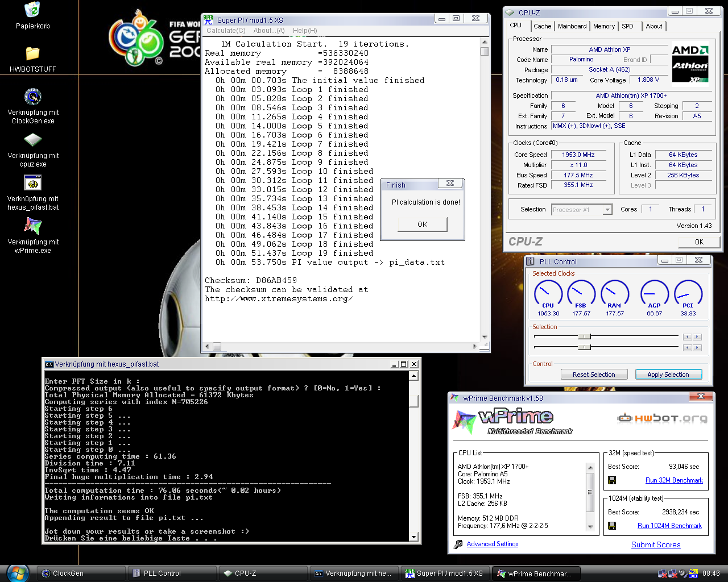Select the cpuz.exe shortcut icon on desktop
This screenshot has height=582, width=728.
[33, 140]
